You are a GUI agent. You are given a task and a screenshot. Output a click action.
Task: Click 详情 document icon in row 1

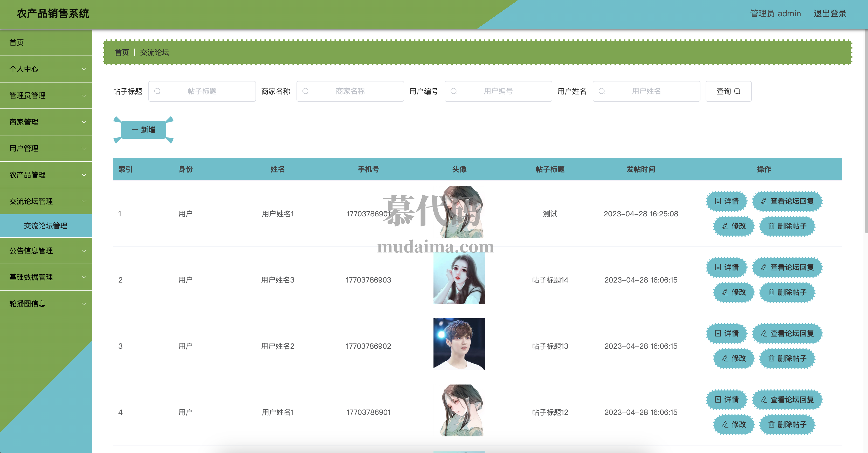(718, 201)
